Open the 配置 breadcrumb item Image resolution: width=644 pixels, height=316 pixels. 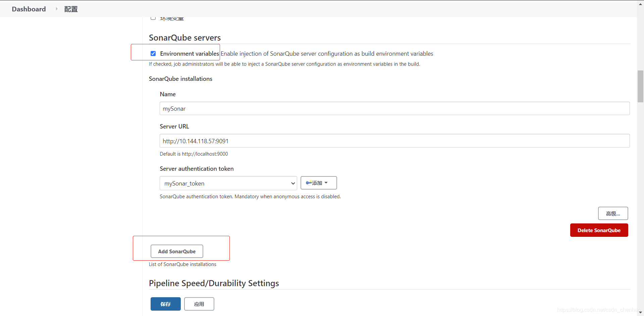71,9
